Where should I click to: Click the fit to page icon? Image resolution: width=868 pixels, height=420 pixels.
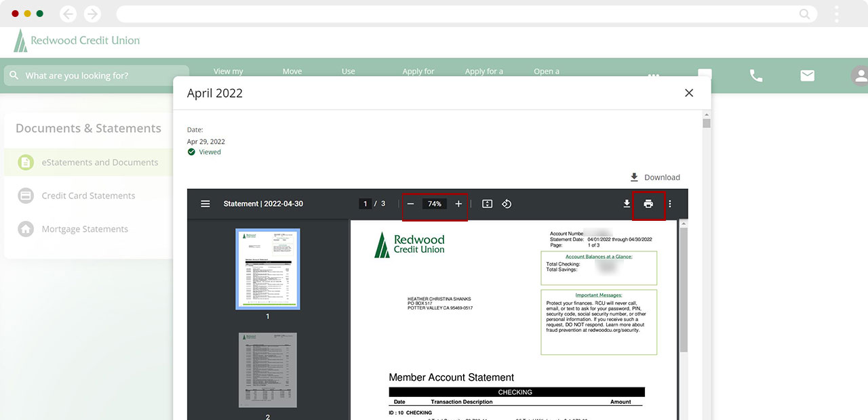(487, 204)
